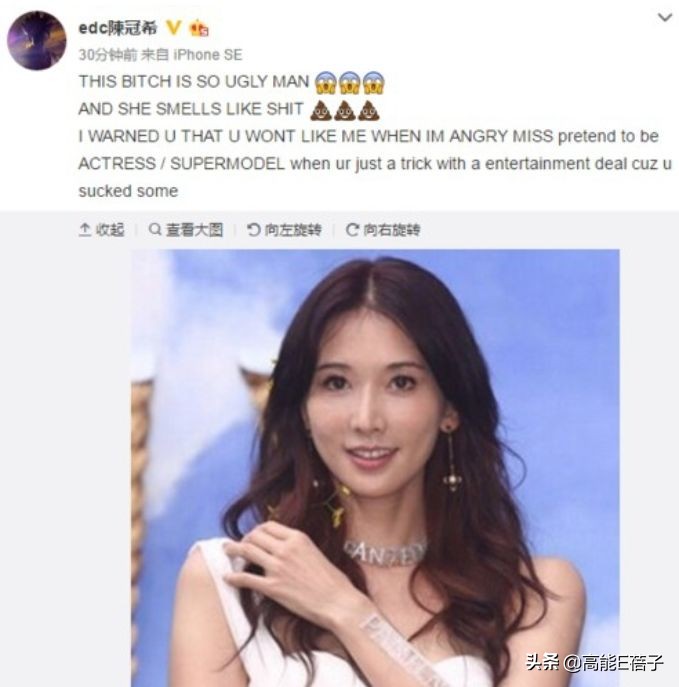Click the iPhone SE source link
Image resolution: width=679 pixels, height=687 pixels.
pyautogui.click(x=208, y=55)
